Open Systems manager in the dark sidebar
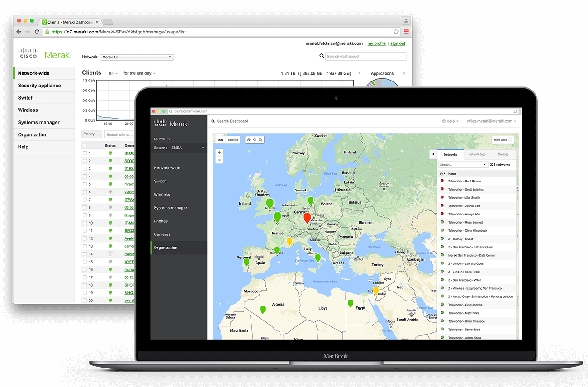Viewport: 588px width, 387px height. 171,208
